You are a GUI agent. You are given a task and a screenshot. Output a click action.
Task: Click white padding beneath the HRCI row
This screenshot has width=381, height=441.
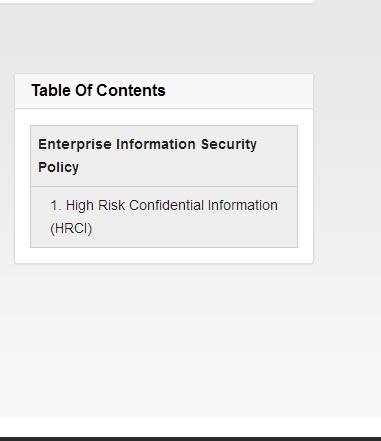(x=164, y=255)
